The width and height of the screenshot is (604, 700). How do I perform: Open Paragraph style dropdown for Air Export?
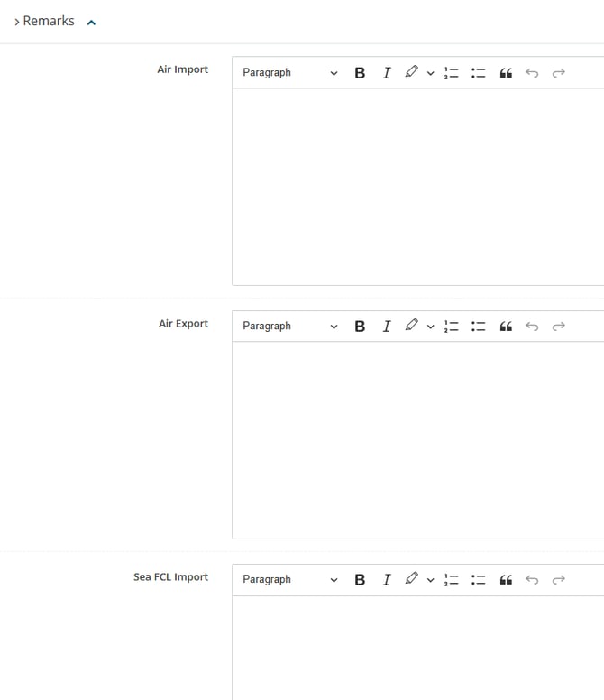289,327
